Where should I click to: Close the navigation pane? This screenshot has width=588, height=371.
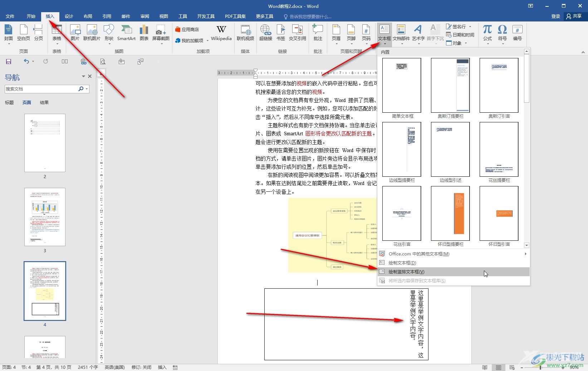[x=90, y=76]
